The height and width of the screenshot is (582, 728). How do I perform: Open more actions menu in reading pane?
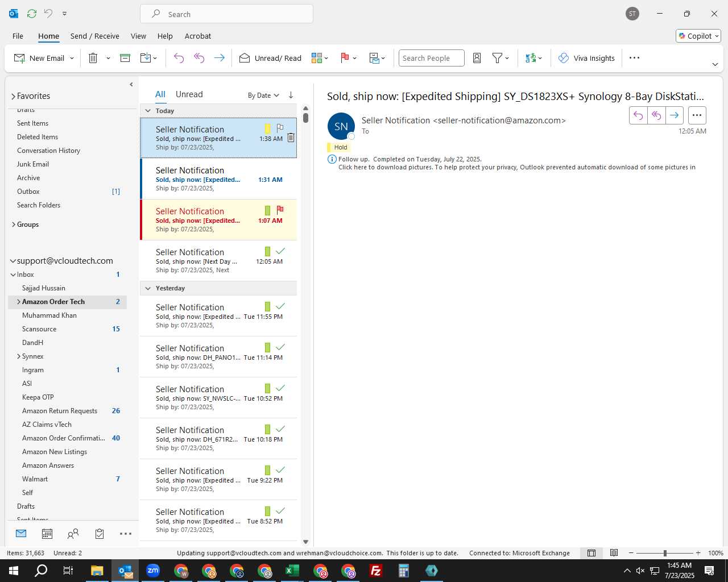(x=697, y=115)
